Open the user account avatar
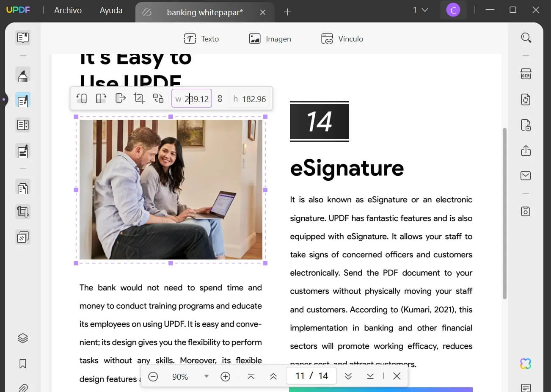The height and width of the screenshot is (392, 551). pos(453,10)
